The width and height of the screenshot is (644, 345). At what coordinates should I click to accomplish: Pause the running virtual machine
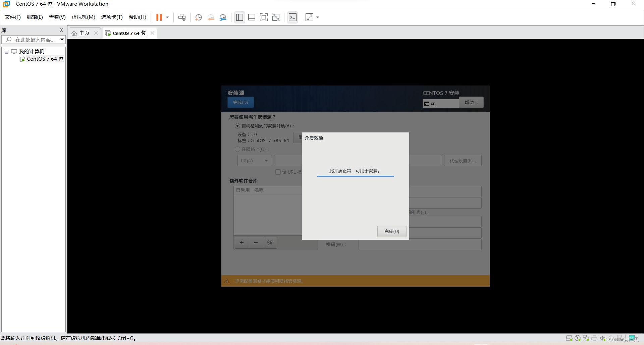click(159, 17)
